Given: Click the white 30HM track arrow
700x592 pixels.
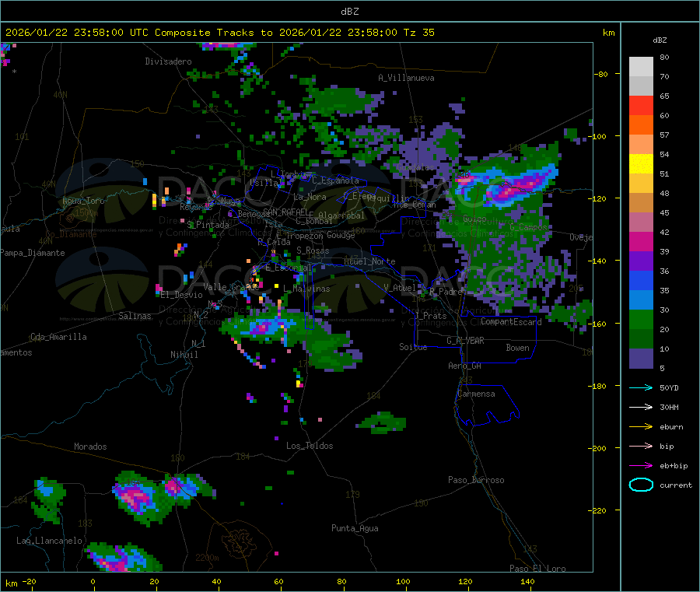Looking at the screenshot, I should [641, 407].
